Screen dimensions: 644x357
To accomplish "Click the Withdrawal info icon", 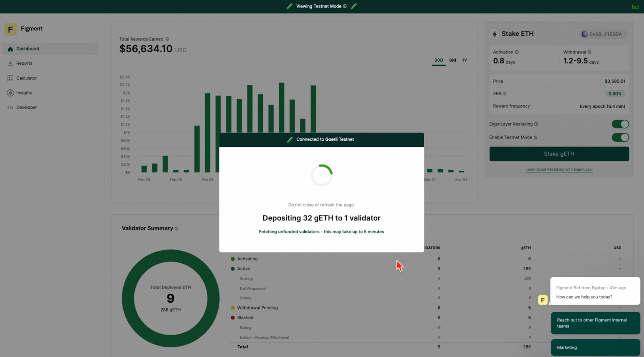I will click(589, 52).
